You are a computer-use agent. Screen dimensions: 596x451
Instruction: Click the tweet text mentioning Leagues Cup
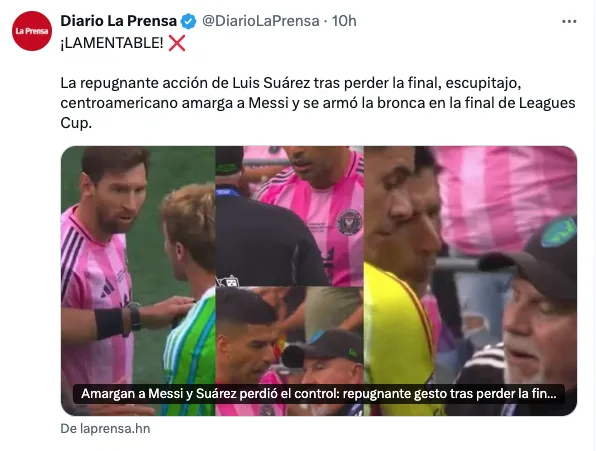(x=318, y=103)
